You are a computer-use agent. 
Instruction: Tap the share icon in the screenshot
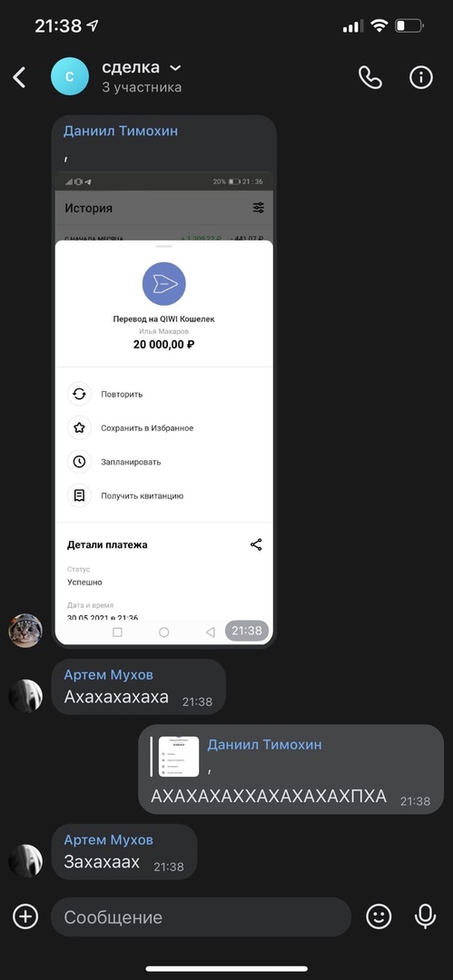click(x=256, y=544)
